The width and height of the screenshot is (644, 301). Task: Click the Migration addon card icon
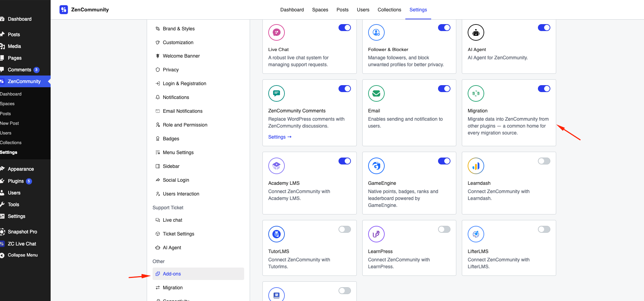(476, 93)
